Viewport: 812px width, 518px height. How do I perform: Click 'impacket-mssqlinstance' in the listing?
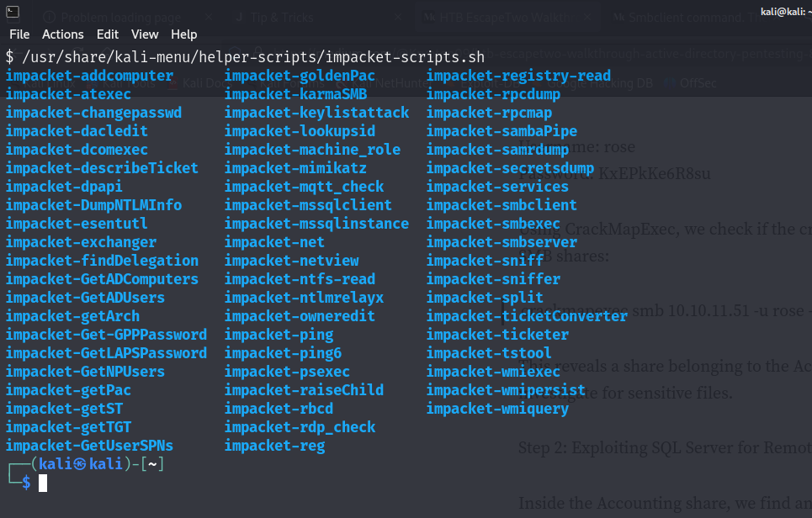click(x=316, y=224)
